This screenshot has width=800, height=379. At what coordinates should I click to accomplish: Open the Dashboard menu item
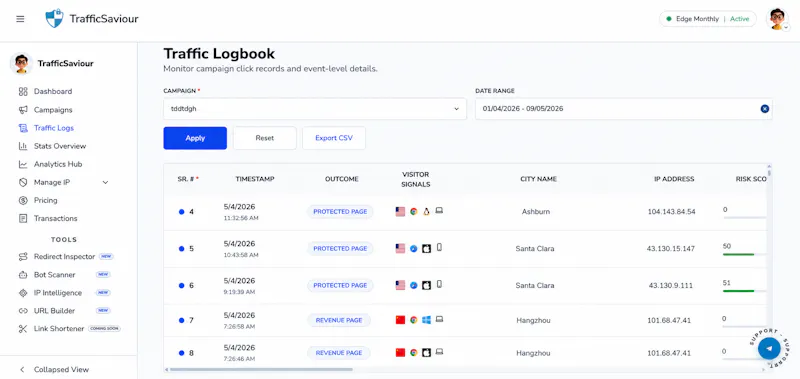coord(53,92)
